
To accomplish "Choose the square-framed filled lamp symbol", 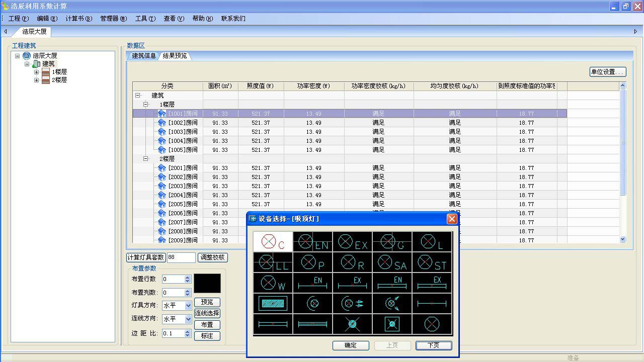I will 392,324.
